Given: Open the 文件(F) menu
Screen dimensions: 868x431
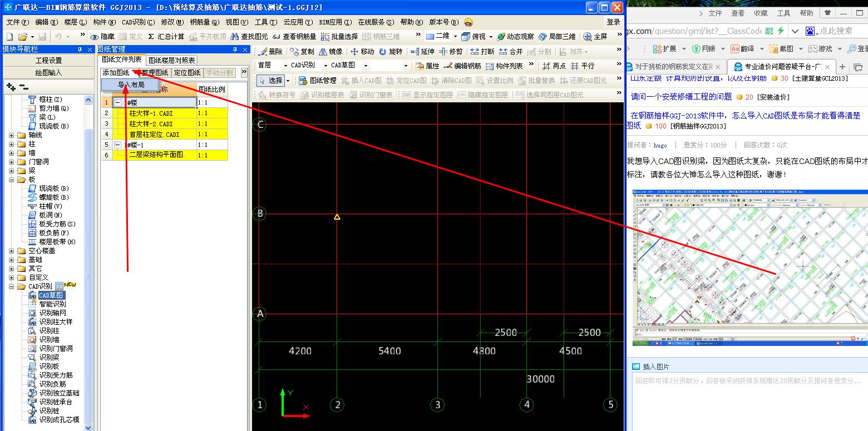Looking at the screenshot, I should 17,22.
